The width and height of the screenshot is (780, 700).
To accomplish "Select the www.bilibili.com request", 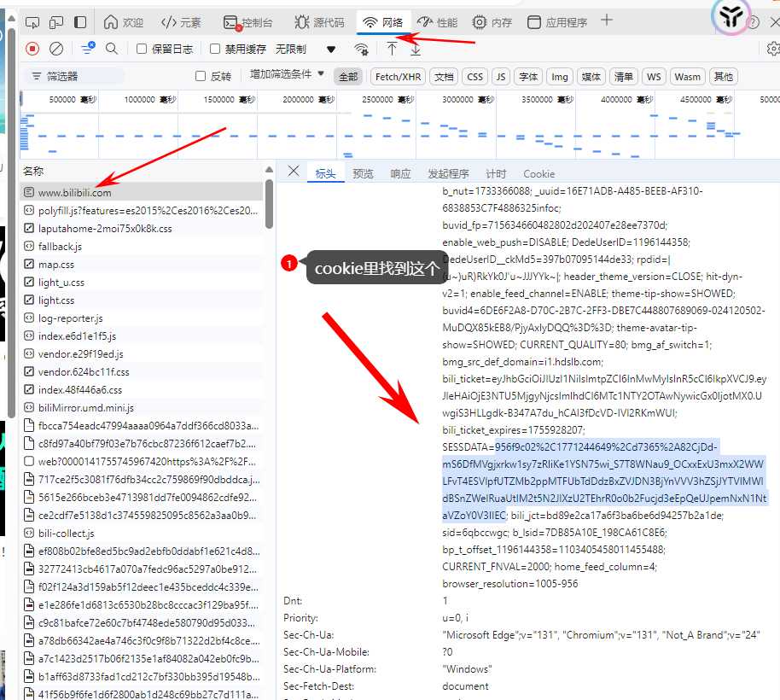I will [142, 192].
